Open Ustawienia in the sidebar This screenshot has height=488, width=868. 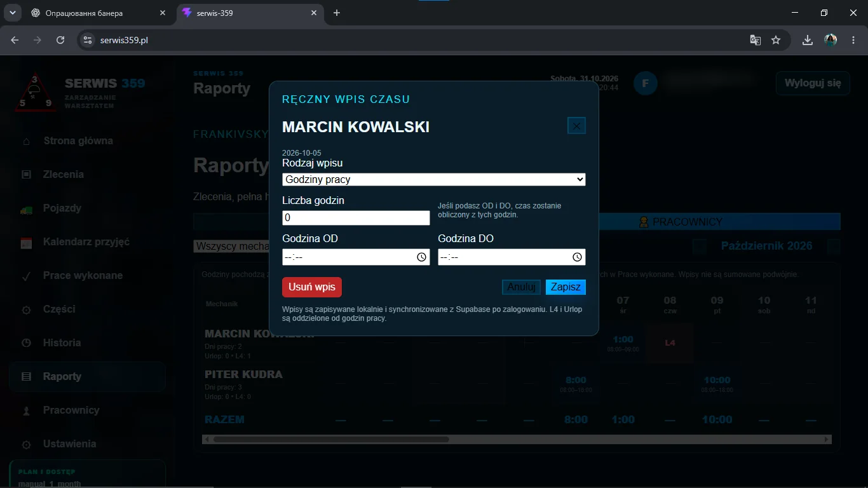[88, 444]
